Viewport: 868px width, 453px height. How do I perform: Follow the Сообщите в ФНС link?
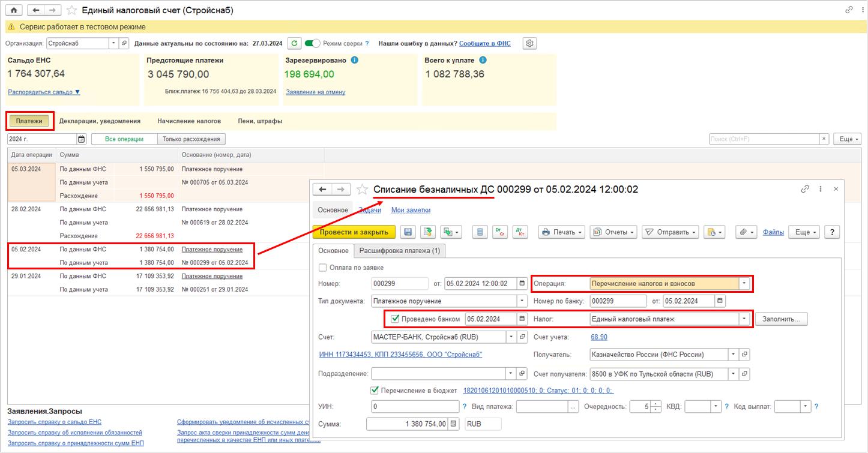(x=485, y=43)
